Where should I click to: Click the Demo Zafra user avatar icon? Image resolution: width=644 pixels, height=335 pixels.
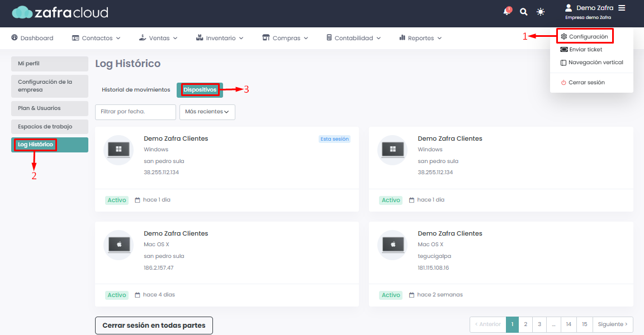coord(569,8)
